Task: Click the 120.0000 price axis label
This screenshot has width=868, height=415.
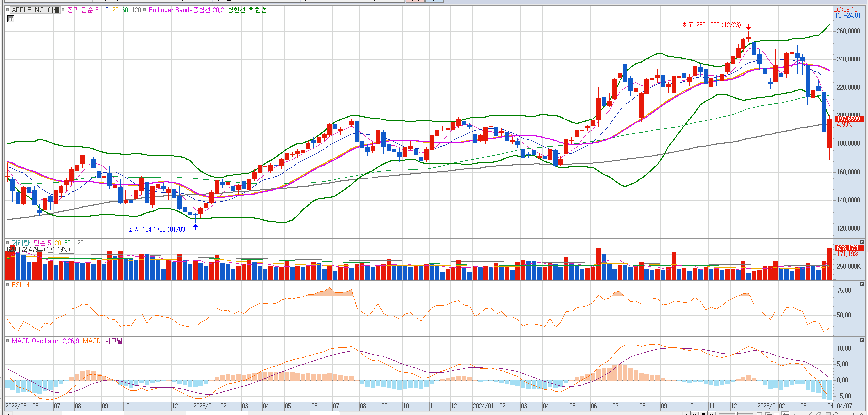Action: pos(849,228)
